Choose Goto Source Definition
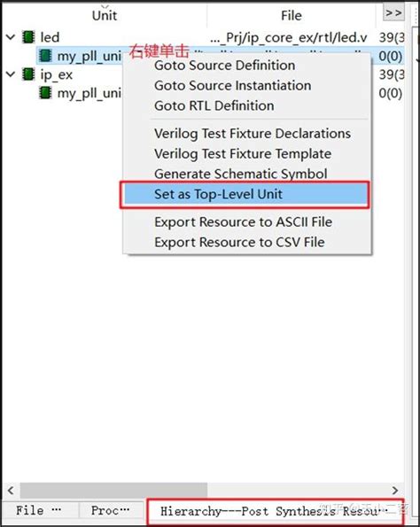420x527 pixels. pyautogui.click(x=225, y=66)
